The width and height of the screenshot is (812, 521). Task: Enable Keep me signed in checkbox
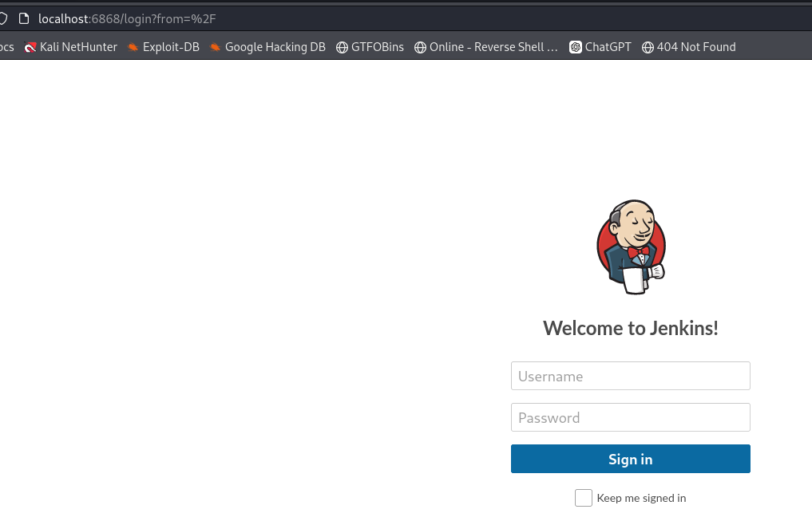click(583, 498)
